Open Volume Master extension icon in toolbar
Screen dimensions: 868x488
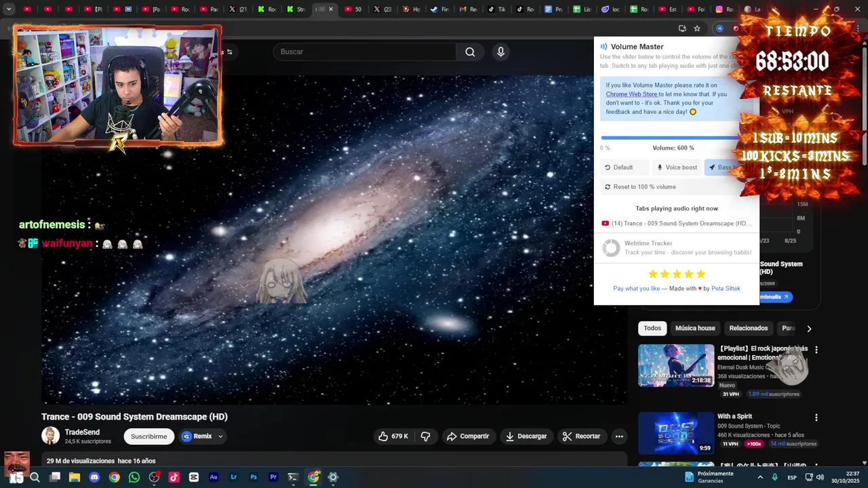coord(719,28)
